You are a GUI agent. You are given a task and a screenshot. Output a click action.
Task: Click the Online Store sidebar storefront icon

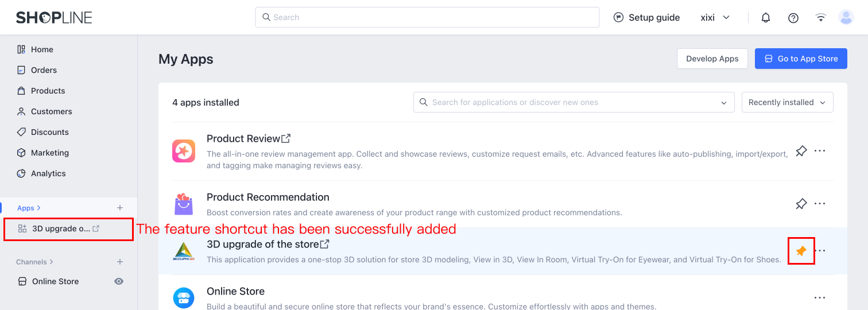coord(22,281)
